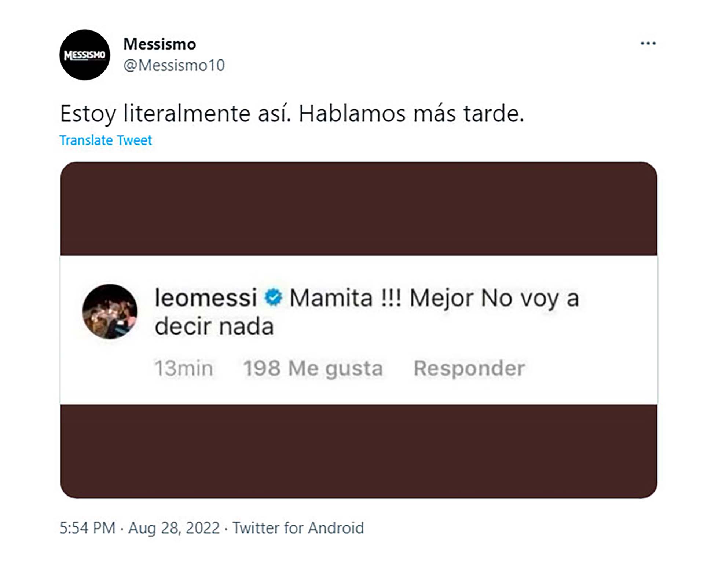Click Translate Tweet link
The height and width of the screenshot is (588, 704).
(x=106, y=140)
